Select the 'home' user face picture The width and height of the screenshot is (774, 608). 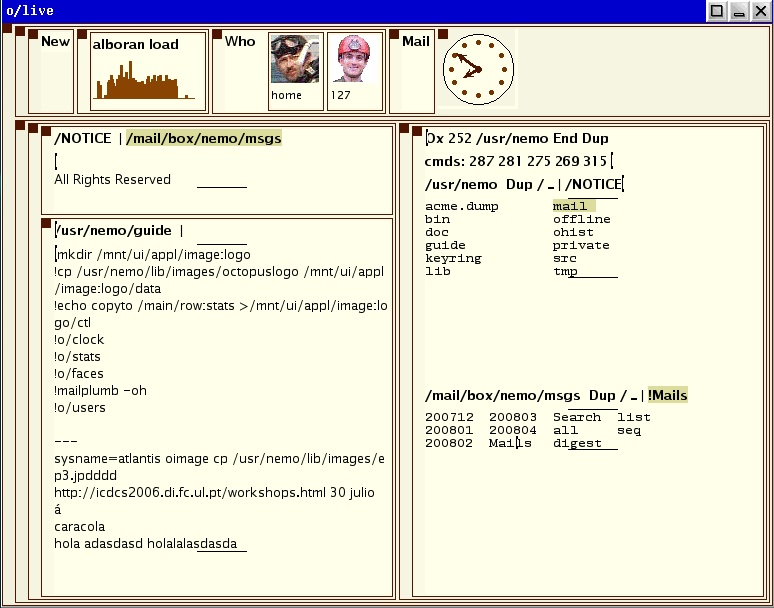pos(294,60)
